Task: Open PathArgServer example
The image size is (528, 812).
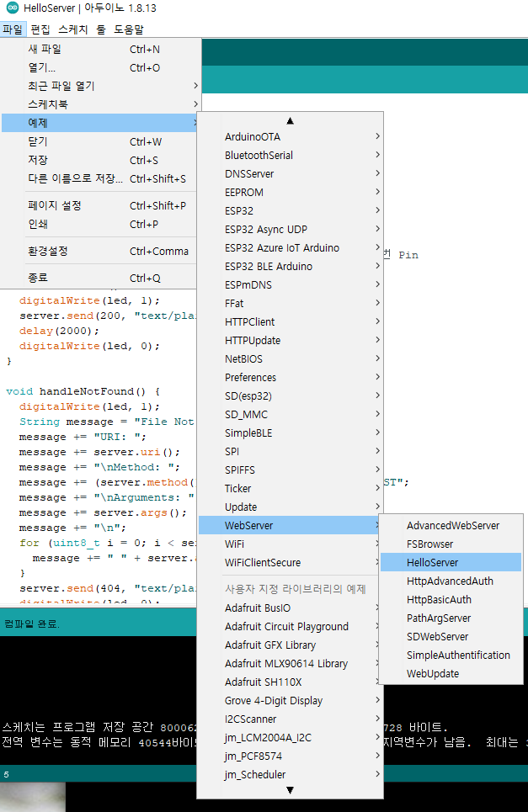Action: [x=451, y=618]
